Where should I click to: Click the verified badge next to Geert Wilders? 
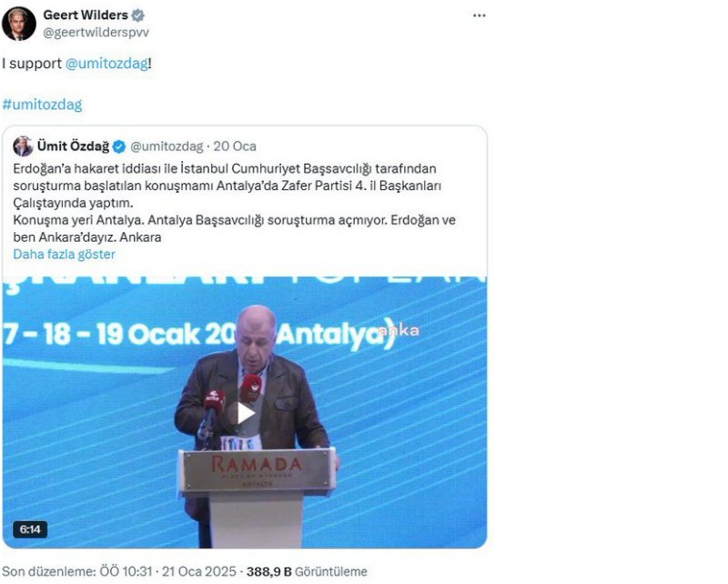138,15
